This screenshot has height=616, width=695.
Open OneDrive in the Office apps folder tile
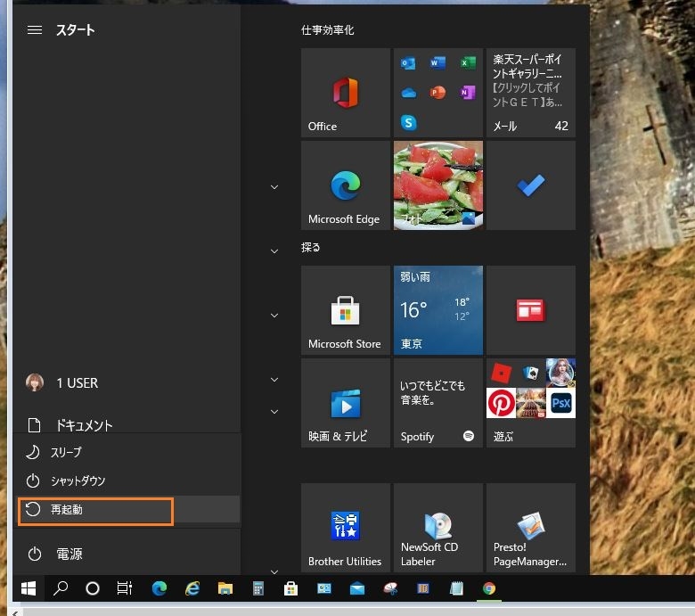[x=408, y=93]
